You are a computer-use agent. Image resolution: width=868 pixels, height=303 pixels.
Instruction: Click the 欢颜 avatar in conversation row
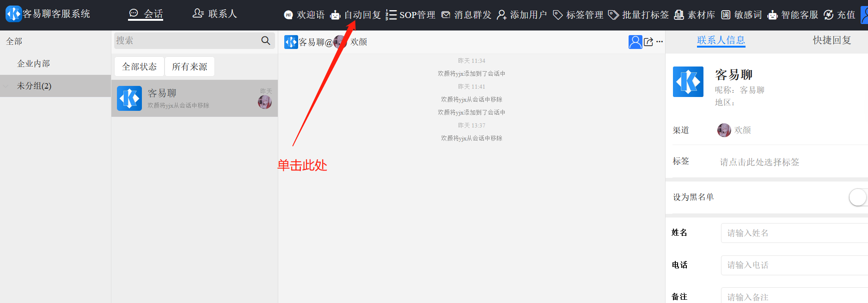coord(265,102)
